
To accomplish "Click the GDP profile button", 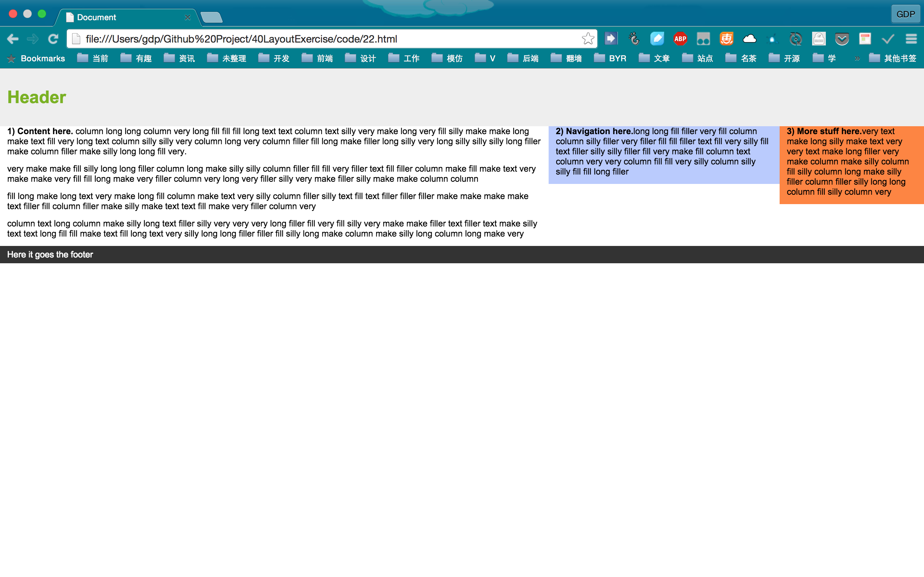I will 905,14.
